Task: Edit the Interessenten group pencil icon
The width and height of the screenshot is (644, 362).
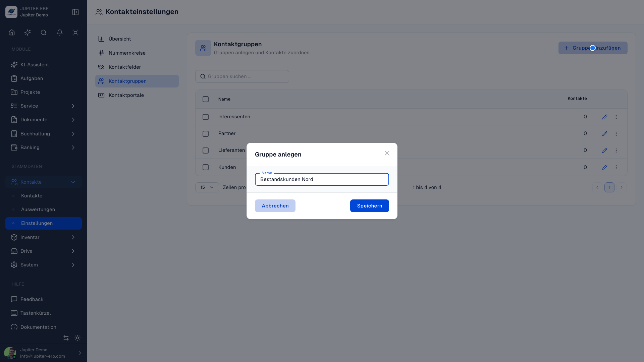Action: [605, 117]
